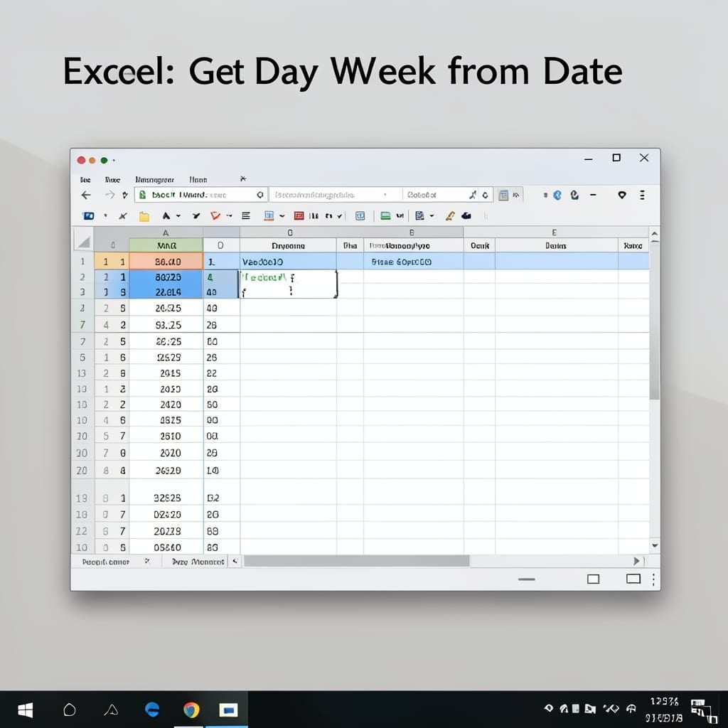The height and width of the screenshot is (728, 728).
Task: Open the second menu bar item
Action: tap(112, 180)
